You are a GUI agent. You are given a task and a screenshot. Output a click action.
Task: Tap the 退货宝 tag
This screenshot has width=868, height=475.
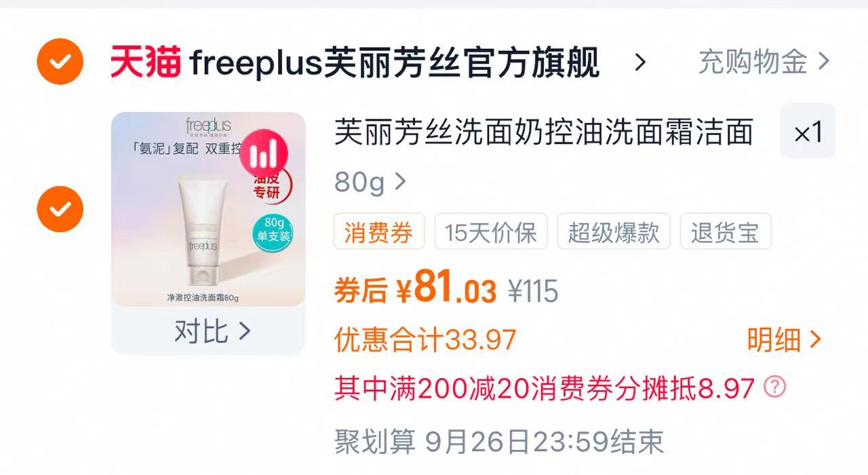point(726,232)
